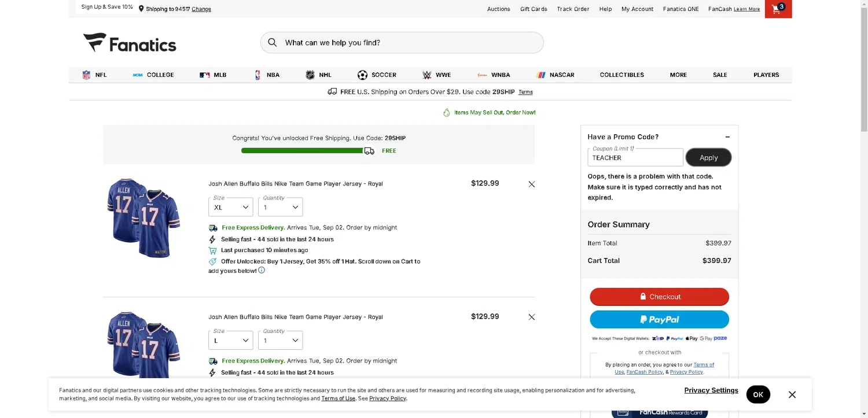Open the PLAYERS menu
Image resolution: width=868 pixels, height=418 pixels.
(766, 75)
